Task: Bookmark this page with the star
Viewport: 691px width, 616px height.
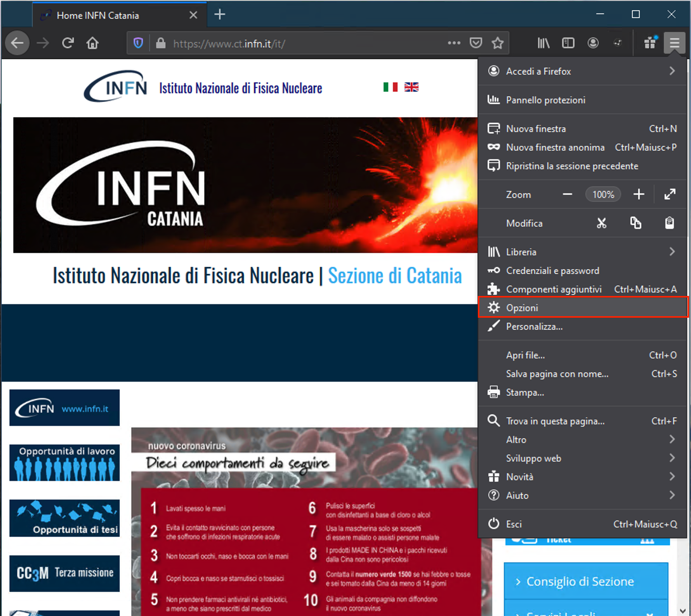Action: [x=498, y=43]
